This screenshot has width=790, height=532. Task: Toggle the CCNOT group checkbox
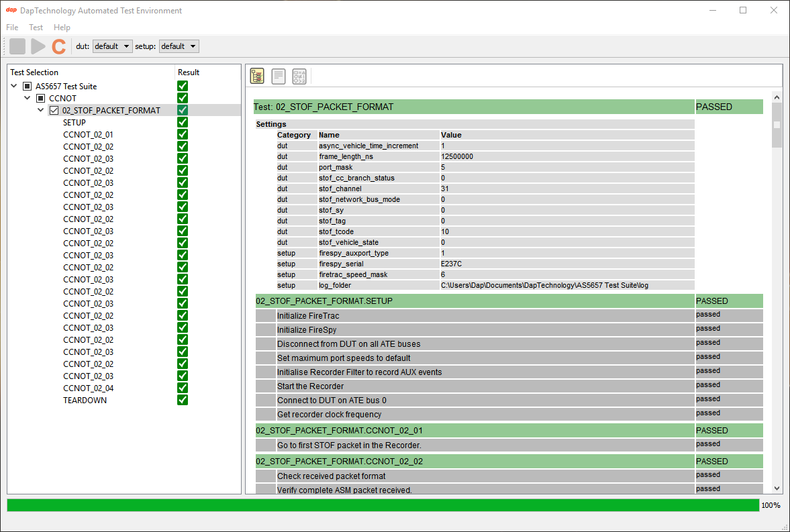(41, 98)
